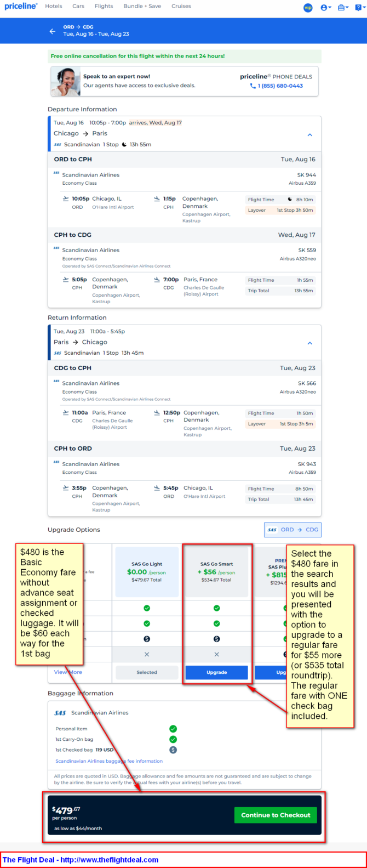Viewport: 367px width, 868px height.
Task: Open the account profile dropdown
Action: click(326, 7)
